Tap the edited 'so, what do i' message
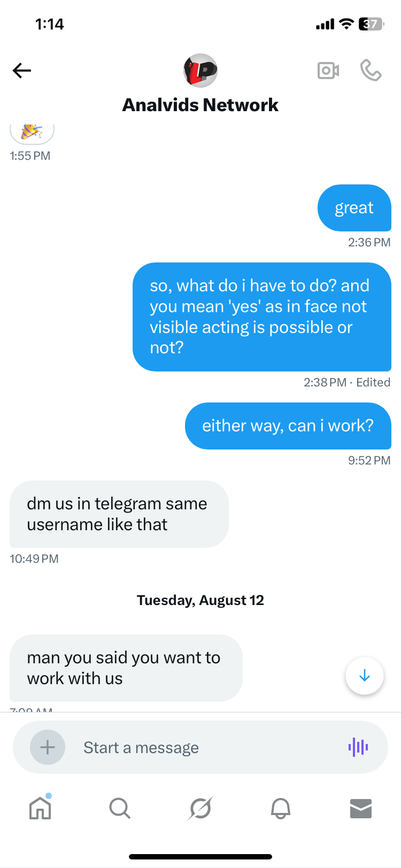This screenshot has width=401, height=868. coord(261,316)
